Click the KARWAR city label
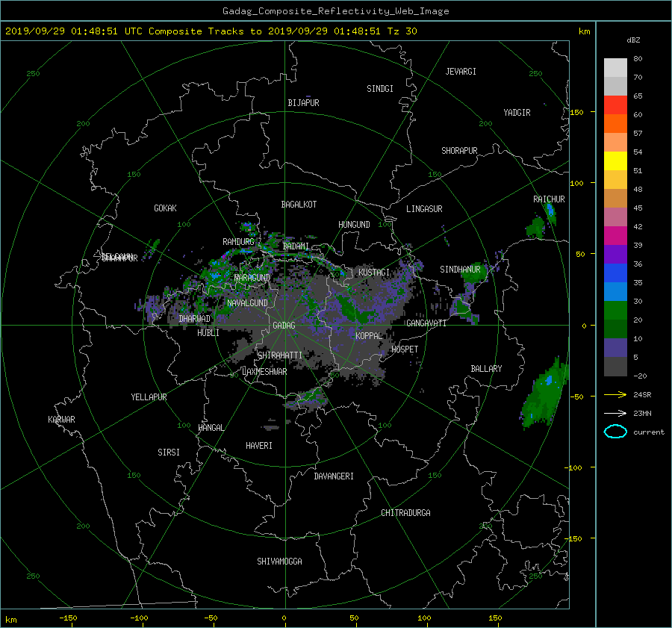Image resolution: width=672 pixels, height=628 pixels. click(x=61, y=419)
